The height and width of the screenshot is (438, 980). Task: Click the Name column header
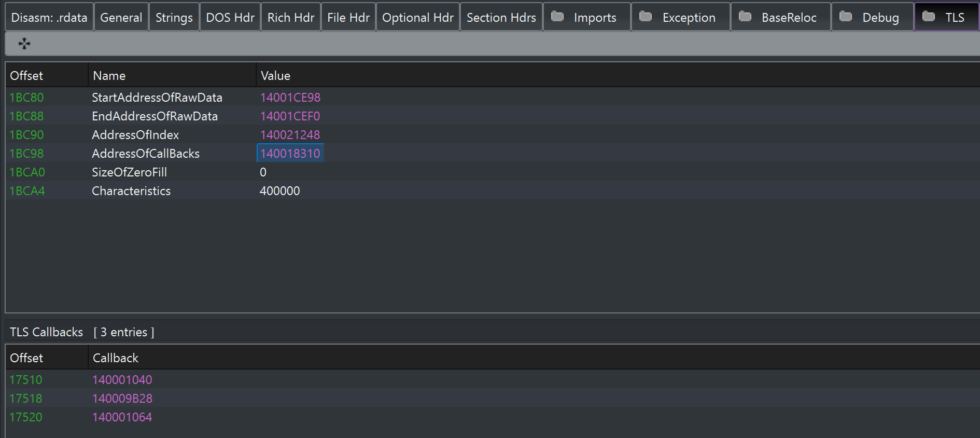(x=172, y=76)
